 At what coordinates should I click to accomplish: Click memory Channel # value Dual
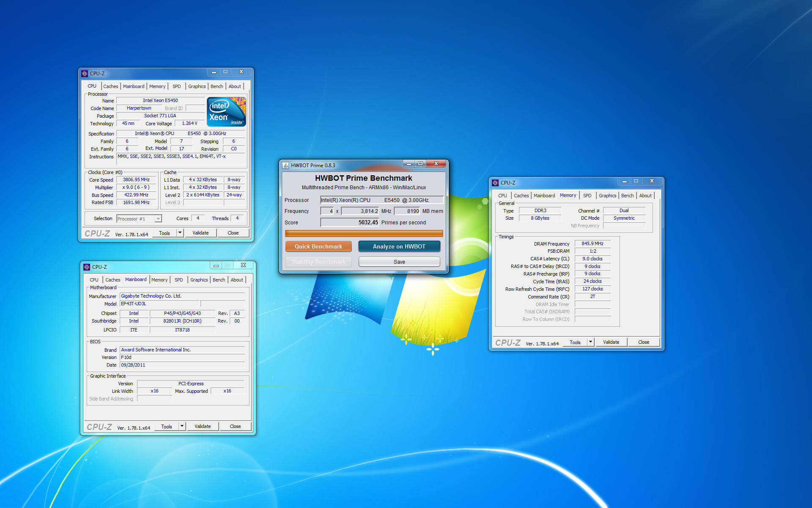point(624,210)
